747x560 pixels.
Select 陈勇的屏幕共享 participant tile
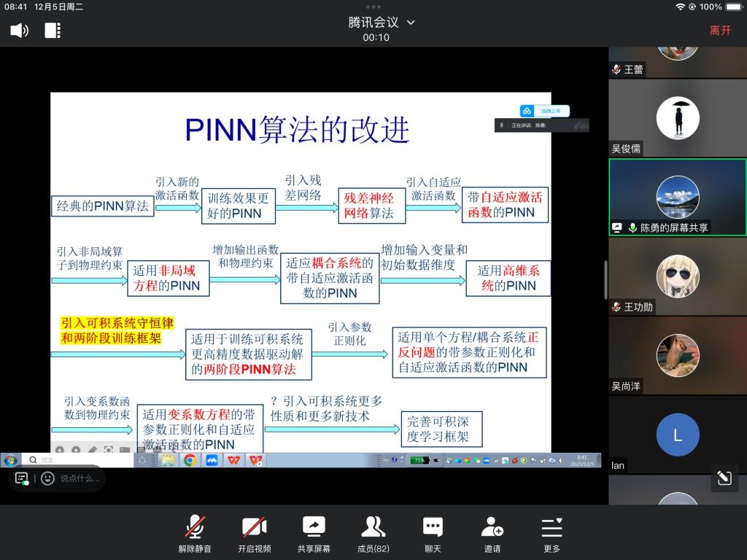[677, 197]
